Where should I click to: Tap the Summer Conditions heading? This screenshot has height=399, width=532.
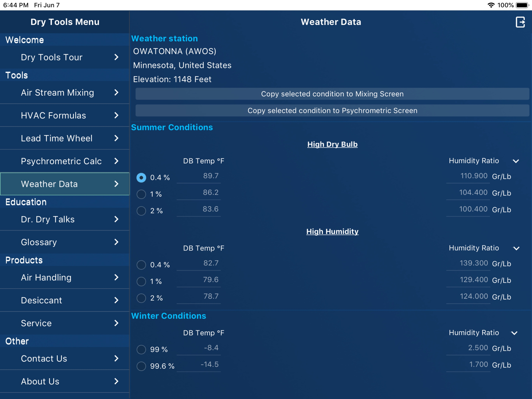172,127
